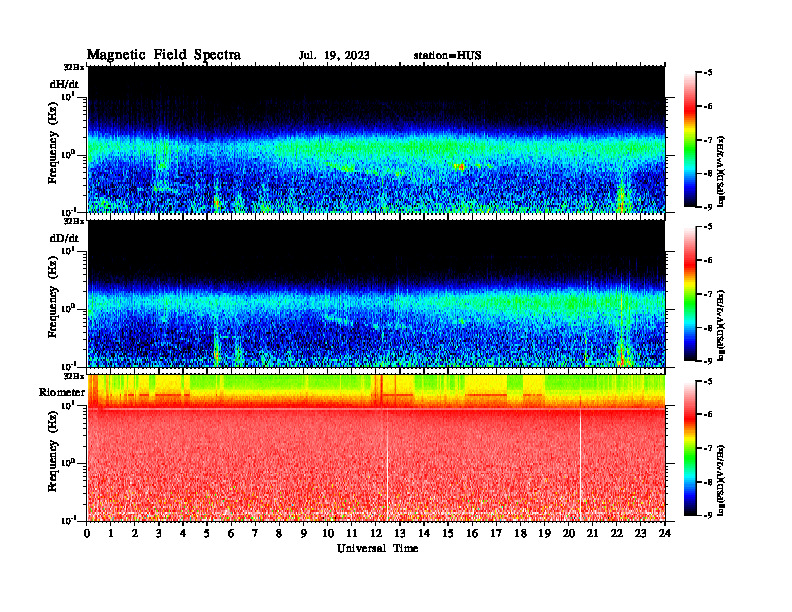This screenshot has height=612, width=792.
Task: Click the "Universal Time" axis title
Action: [377, 548]
